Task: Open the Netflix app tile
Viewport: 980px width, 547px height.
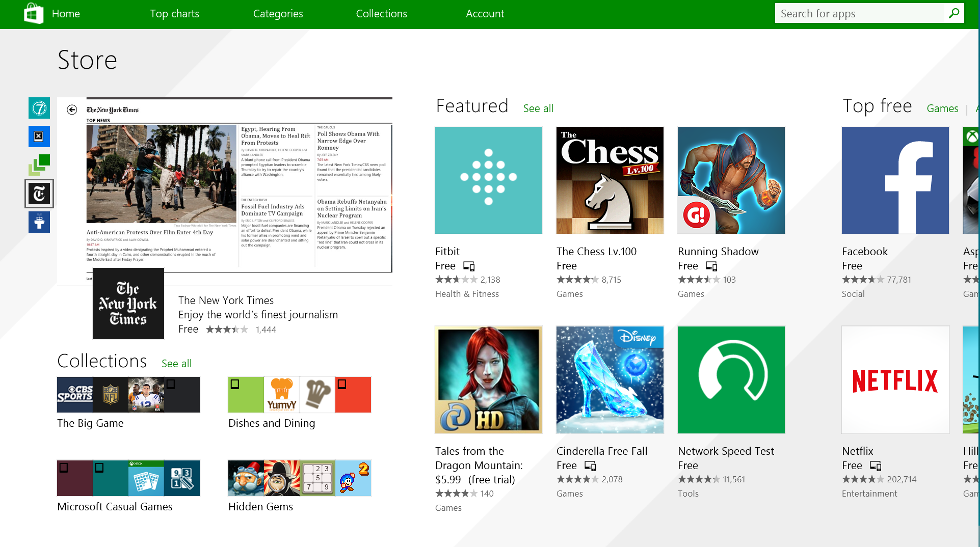Action: point(895,380)
